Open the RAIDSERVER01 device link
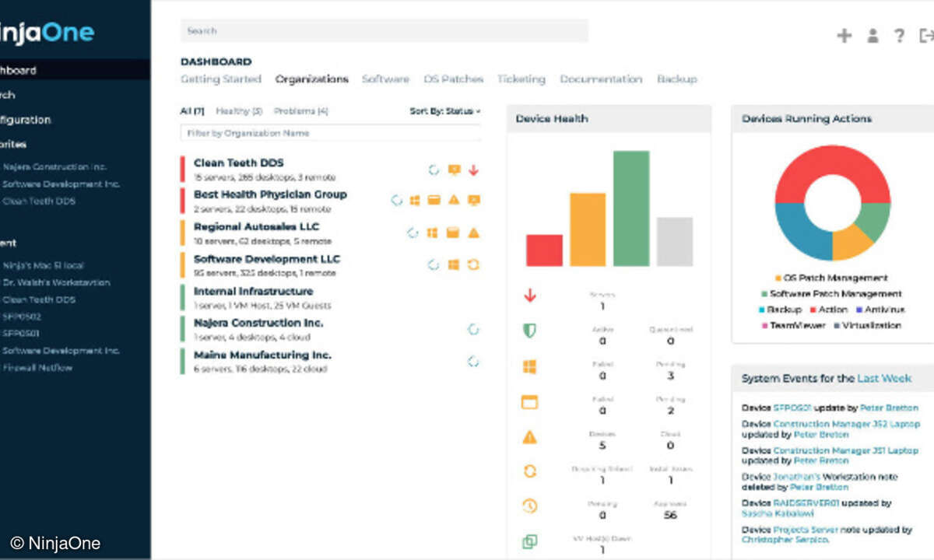Viewport: 934px width, 560px height. coord(806,503)
